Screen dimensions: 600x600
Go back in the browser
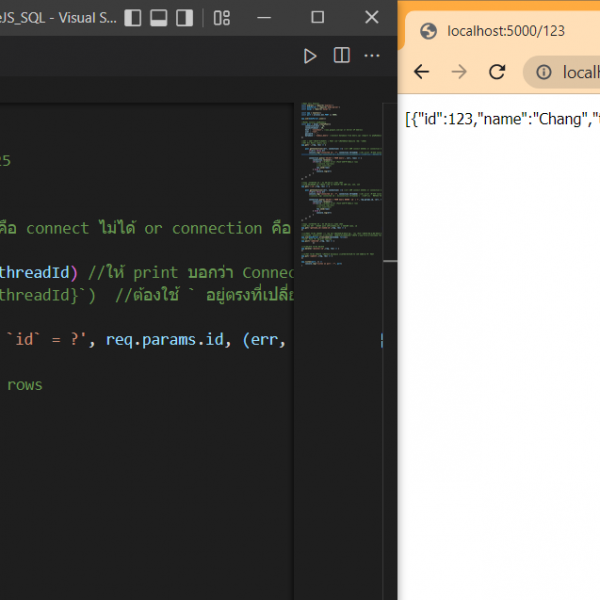tap(422, 72)
